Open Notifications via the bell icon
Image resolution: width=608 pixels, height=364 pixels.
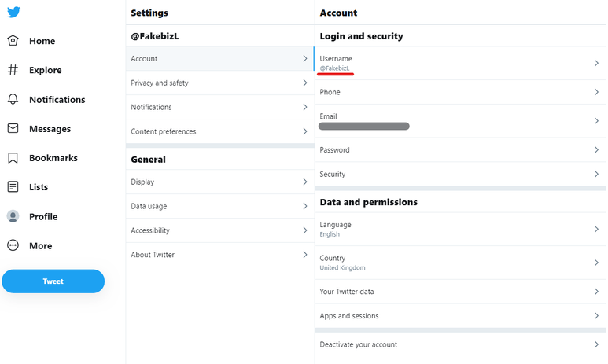[13, 99]
